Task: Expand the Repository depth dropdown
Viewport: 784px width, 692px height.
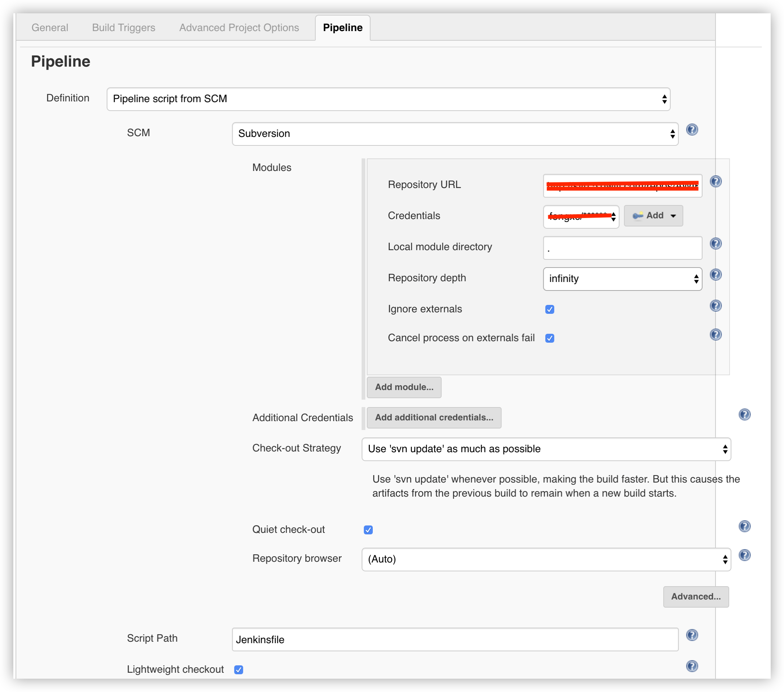Action: [622, 279]
